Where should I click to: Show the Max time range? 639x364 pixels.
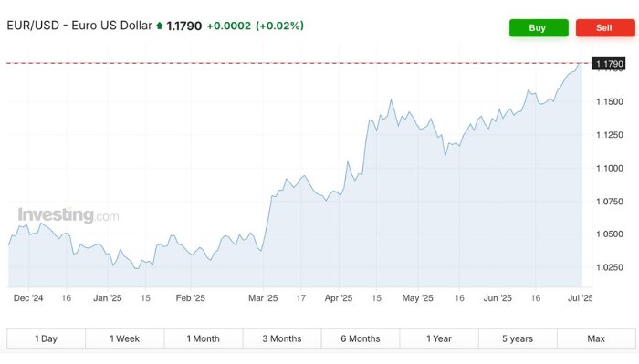(596, 338)
